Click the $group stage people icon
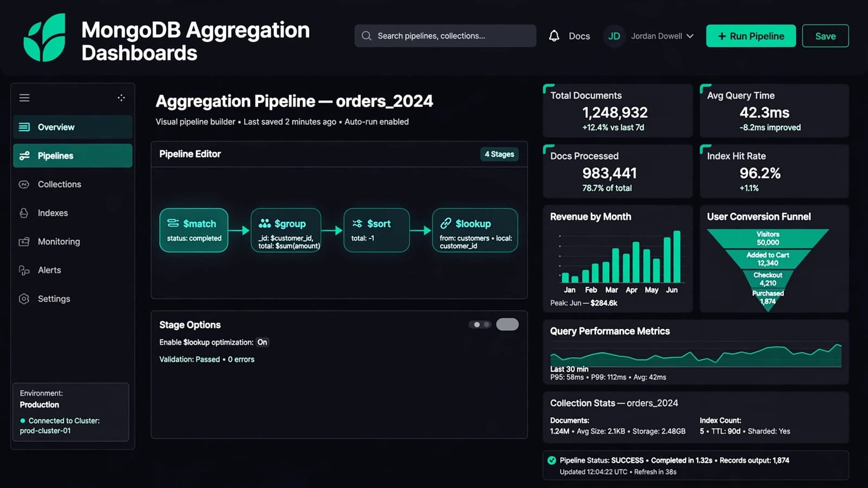This screenshot has width=868, height=488. coord(265,223)
